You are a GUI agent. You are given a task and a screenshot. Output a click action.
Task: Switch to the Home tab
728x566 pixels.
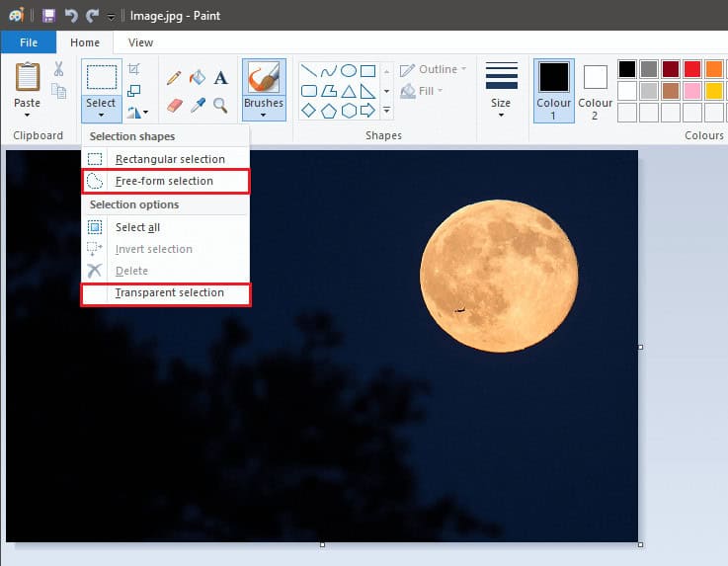(x=85, y=42)
